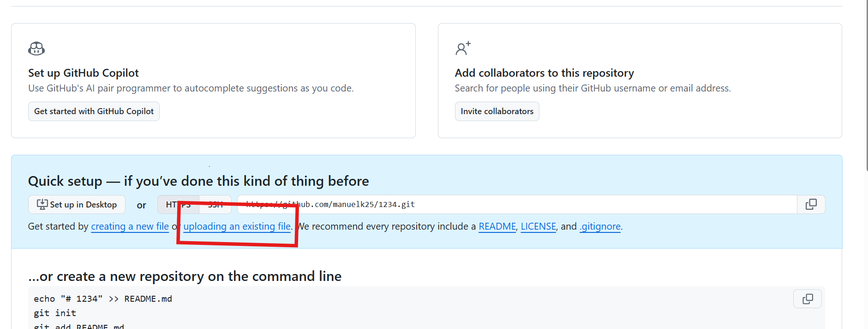Screen dimensions: 868x329
Task: Copy the command line code with the copy icon
Action: (808, 299)
